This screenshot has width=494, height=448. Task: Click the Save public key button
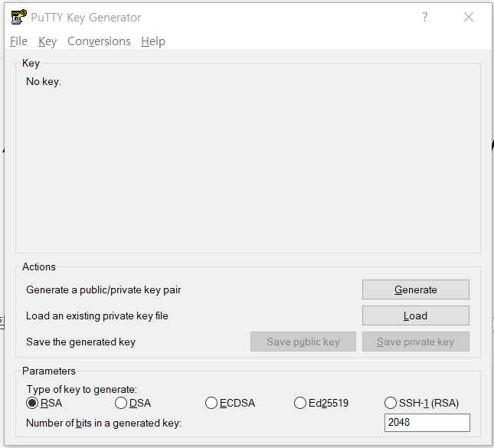tap(303, 342)
